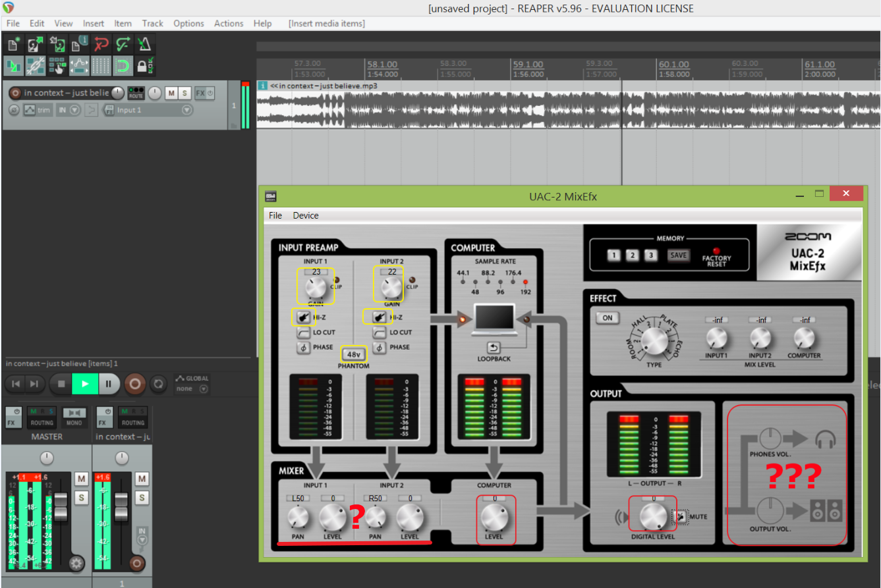Open the Track menu in REAPER
The image size is (881, 588).
pos(152,24)
